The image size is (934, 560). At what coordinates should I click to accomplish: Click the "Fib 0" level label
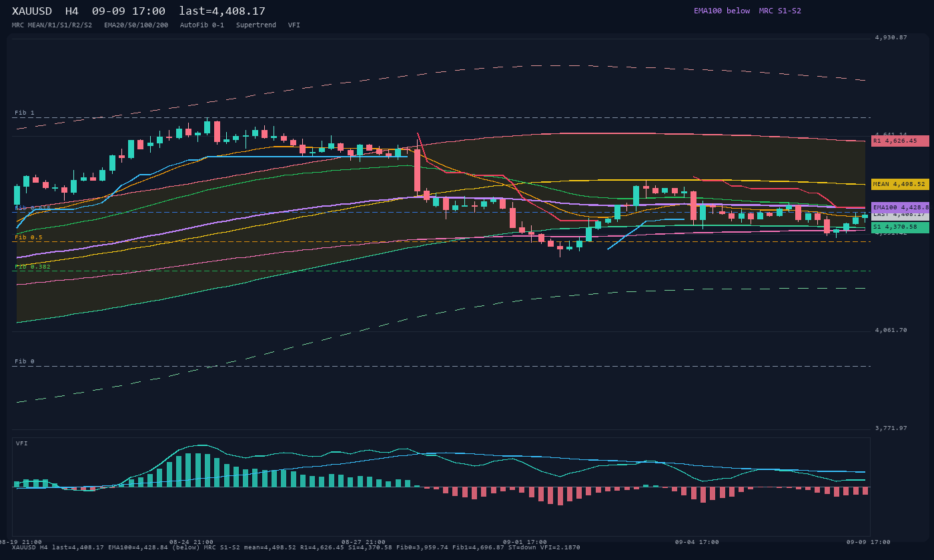[25, 361]
